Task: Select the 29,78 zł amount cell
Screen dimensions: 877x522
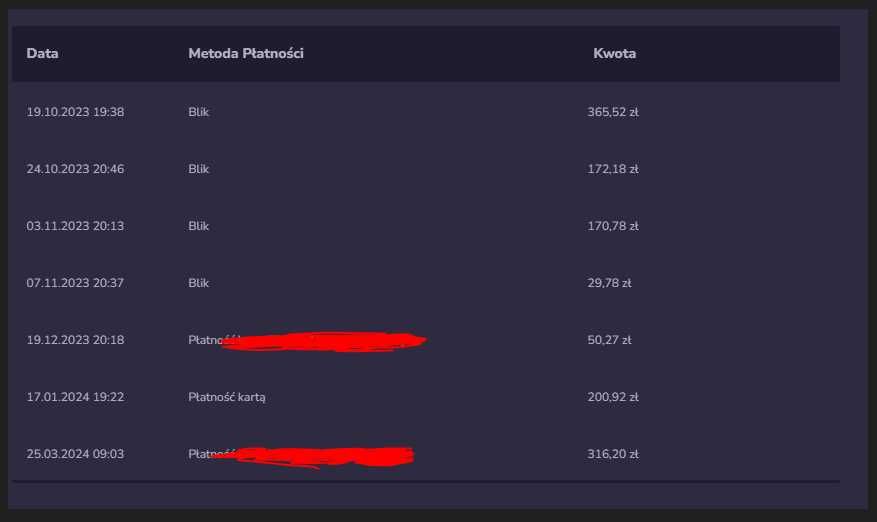Action: [609, 283]
